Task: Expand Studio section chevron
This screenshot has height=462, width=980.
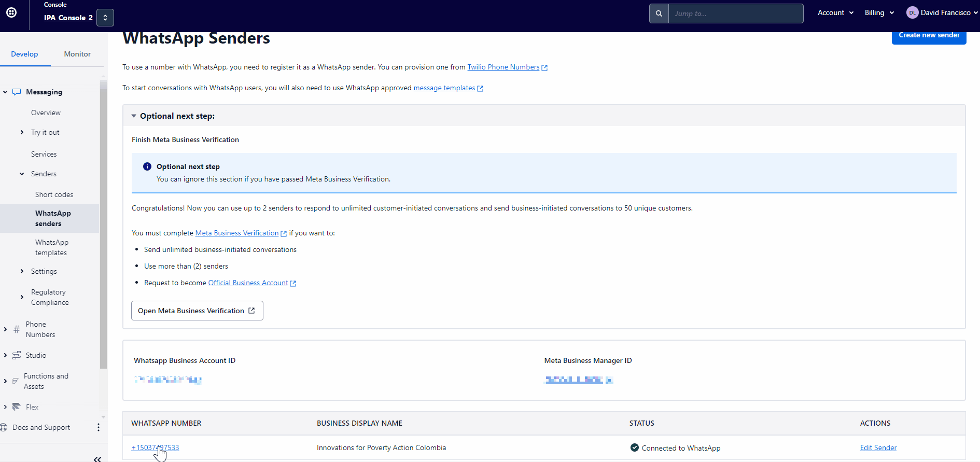Action: [x=5, y=355]
